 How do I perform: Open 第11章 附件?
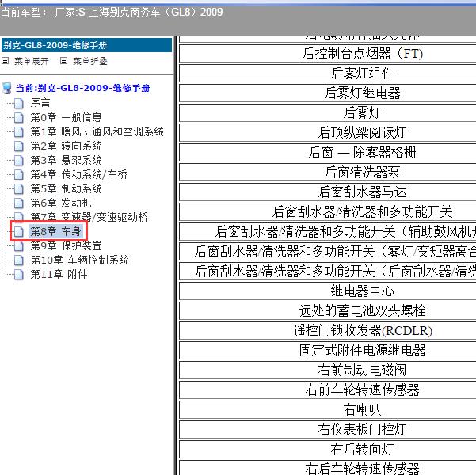click(x=59, y=274)
